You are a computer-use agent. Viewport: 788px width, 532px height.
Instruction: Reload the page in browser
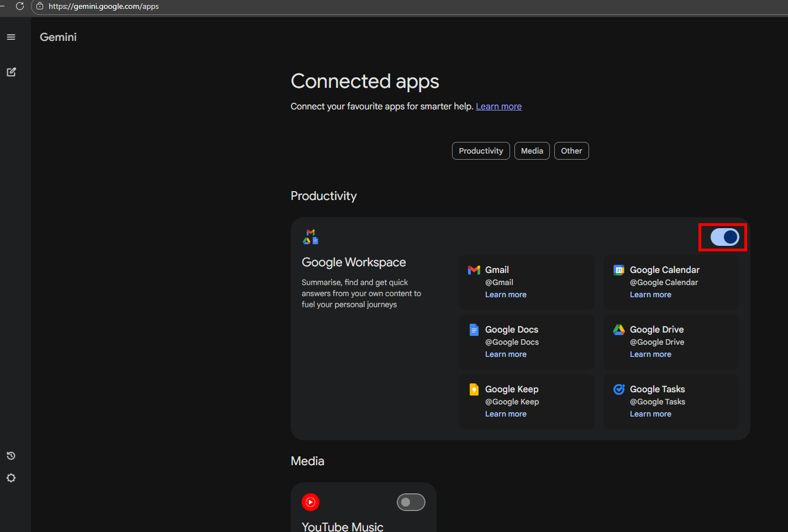20,6
